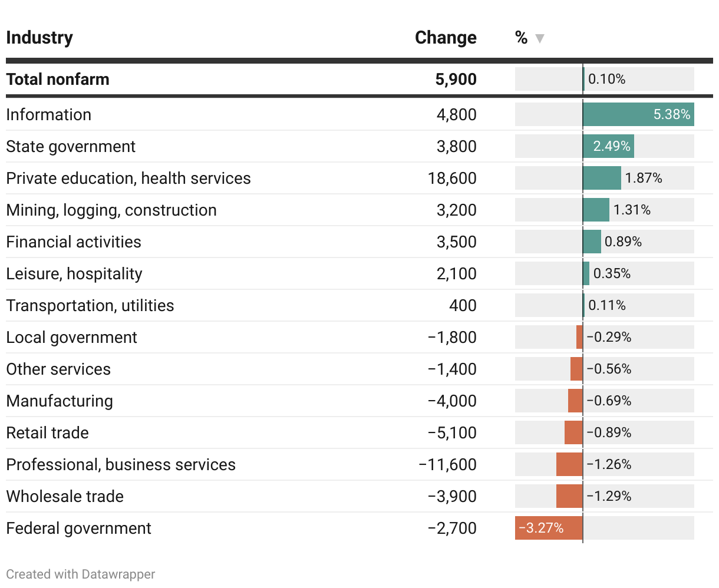Click the Manufacturing −4,000 change value
Screen dimensions: 719x588
(452, 401)
